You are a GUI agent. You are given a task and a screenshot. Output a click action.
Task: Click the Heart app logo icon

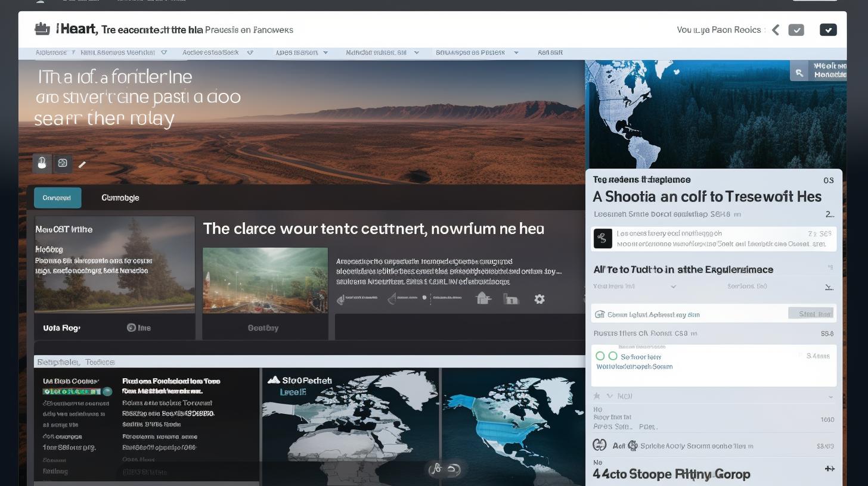(42, 29)
